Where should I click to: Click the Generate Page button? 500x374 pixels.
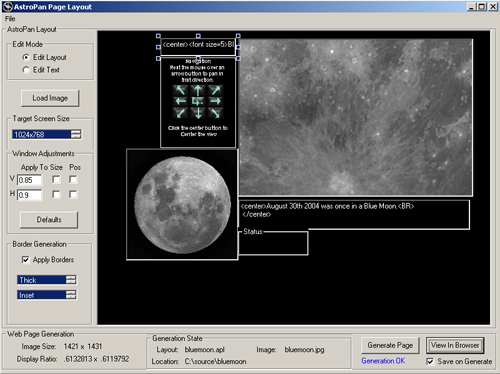point(390,345)
